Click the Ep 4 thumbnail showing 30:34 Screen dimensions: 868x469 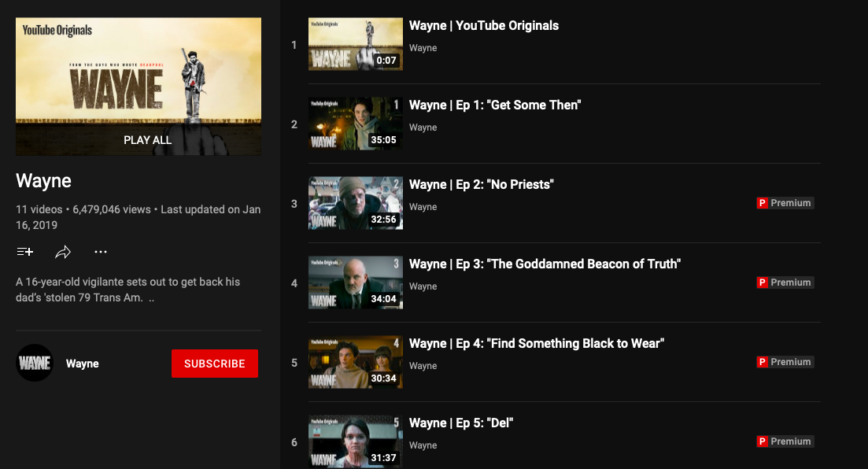coord(356,362)
